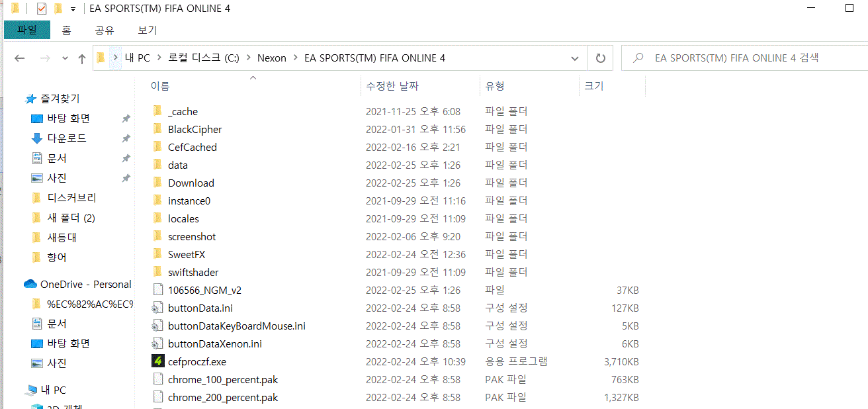Select 내 PC in the navigation pane

click(54, 390)
